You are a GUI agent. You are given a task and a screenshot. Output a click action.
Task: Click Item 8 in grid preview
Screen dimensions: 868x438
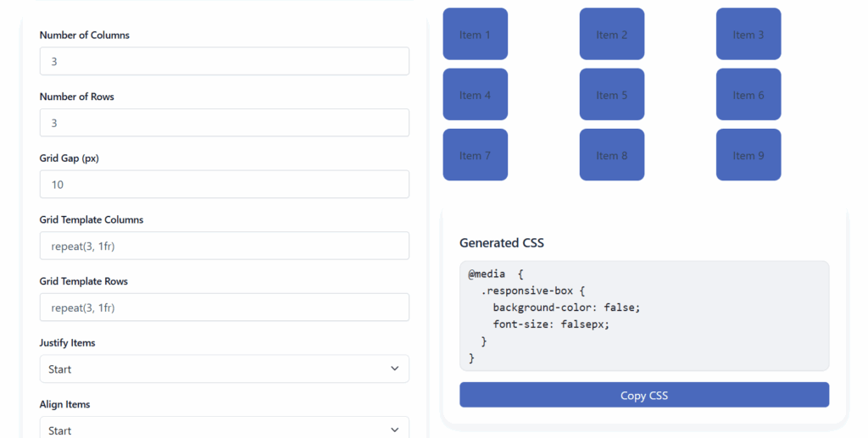click(x=611, y=155)
